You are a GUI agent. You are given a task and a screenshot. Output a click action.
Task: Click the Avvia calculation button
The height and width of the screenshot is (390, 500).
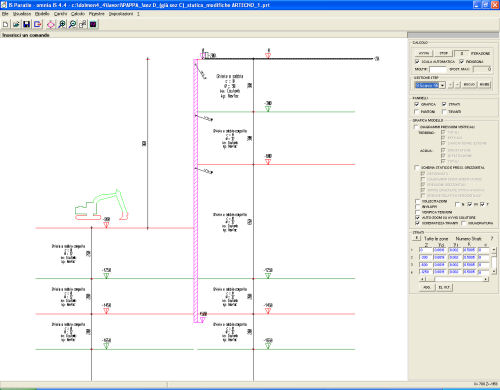[x=424, y=53]
